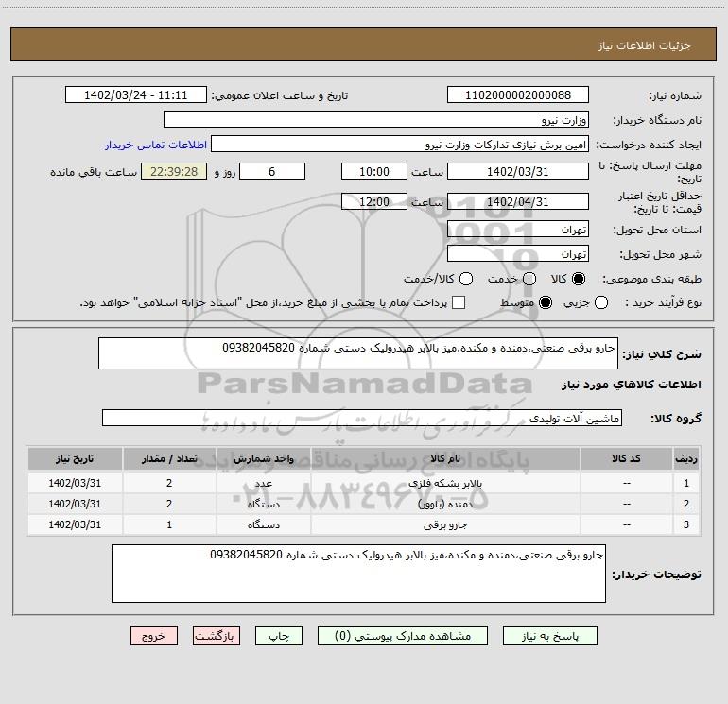The image size is (728, 704).
Task: Click the date cell in the جارو برقی row
Action: point(75,524)
